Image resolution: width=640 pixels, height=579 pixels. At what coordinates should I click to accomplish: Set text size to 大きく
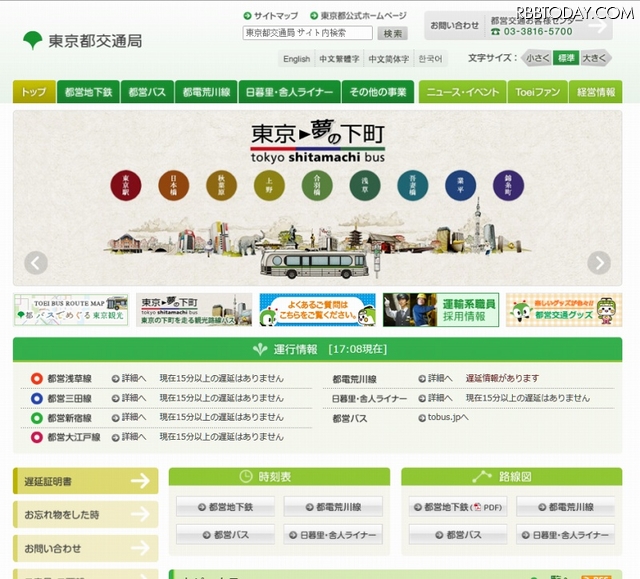coord(596,58)
